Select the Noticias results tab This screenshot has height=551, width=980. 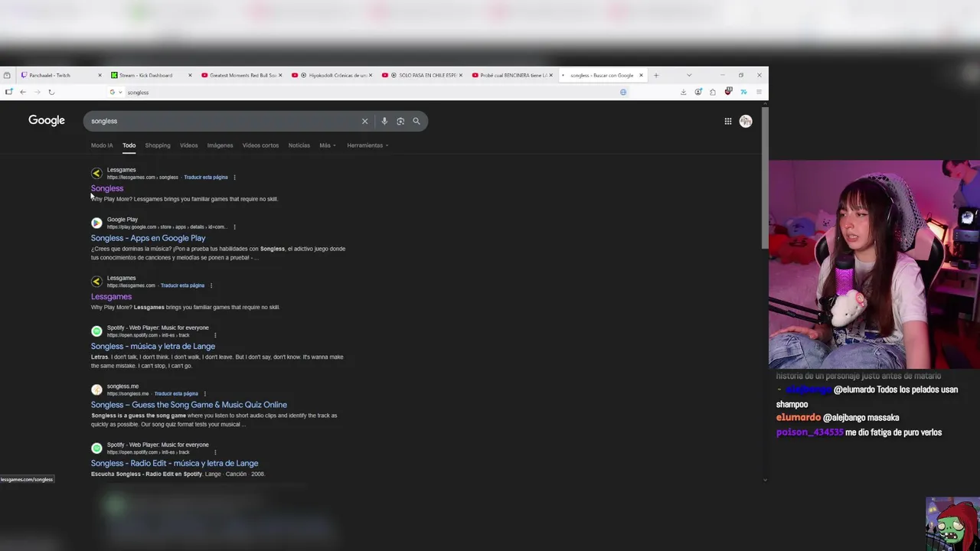tap(299, 145)
